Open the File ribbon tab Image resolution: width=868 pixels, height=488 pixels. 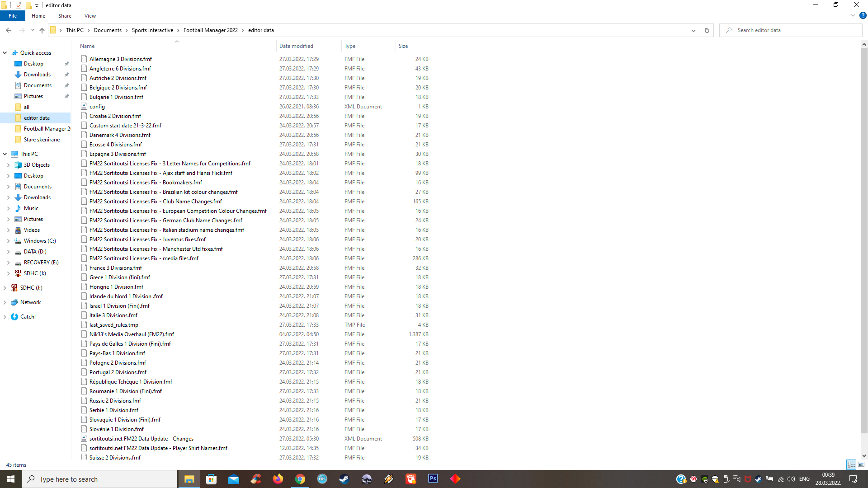13,16
